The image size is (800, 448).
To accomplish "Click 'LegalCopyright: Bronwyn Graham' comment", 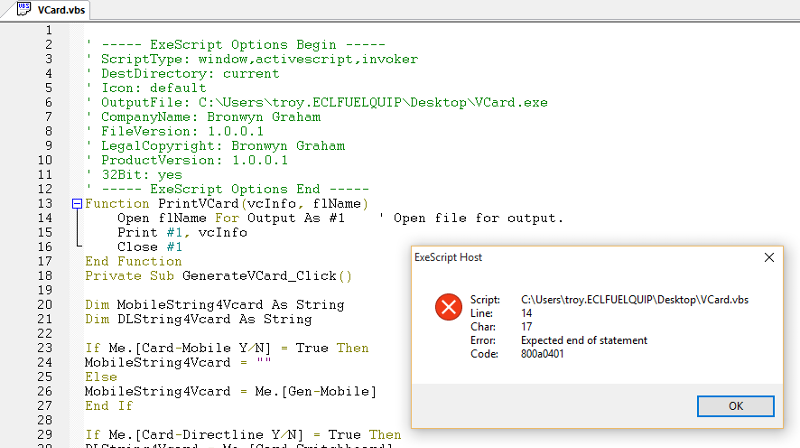I will pos(215,146).
